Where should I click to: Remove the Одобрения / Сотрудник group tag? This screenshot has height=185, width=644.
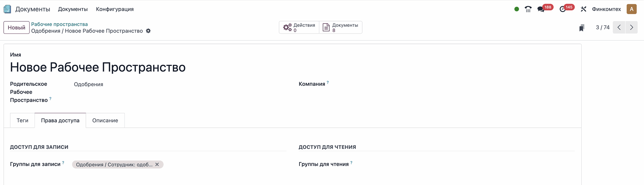[157, 165]
